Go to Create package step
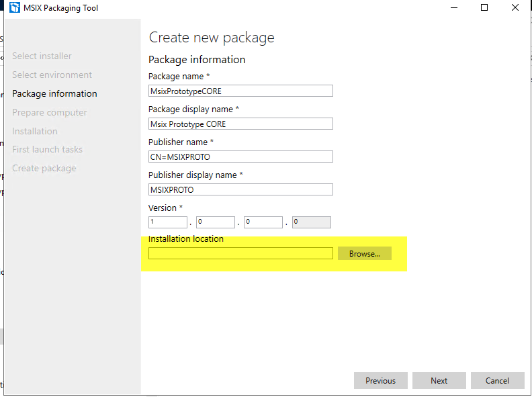Viewport: 532px width, 397px height. (x=44, y=168)
